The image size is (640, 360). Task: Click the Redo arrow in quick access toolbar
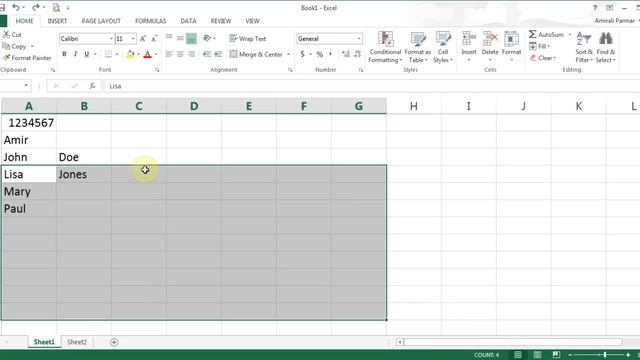[x=36, y=7]
